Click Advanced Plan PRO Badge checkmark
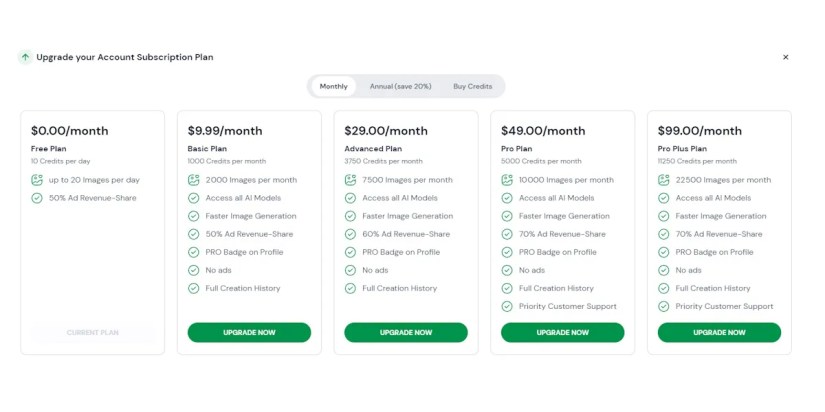 (x=350, y=252)
